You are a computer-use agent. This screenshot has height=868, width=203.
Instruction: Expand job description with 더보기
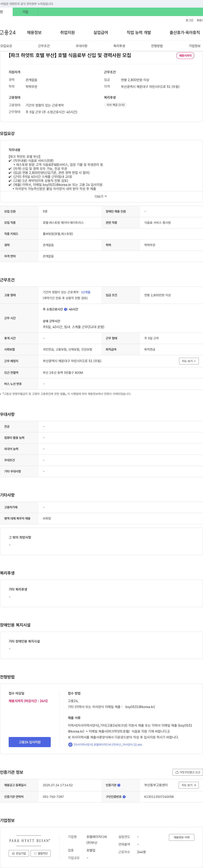click(x=101, y=197)
